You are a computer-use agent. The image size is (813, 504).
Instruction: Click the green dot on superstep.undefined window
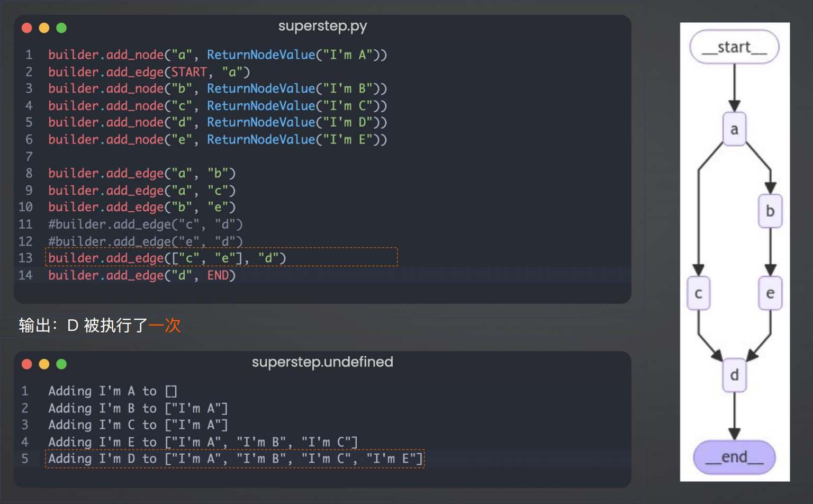[61, 364]
